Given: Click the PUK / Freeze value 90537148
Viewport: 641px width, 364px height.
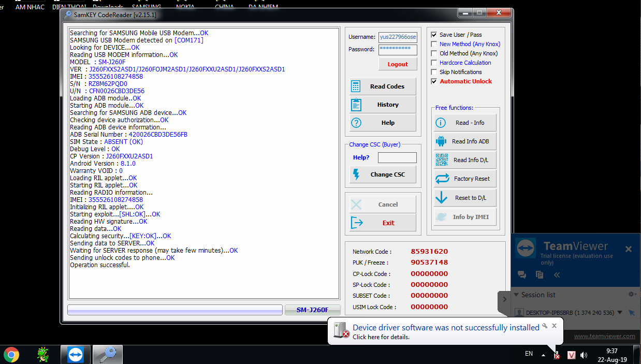Looking at the screenshot, I should pyautogui.click(x=429, y=262).
